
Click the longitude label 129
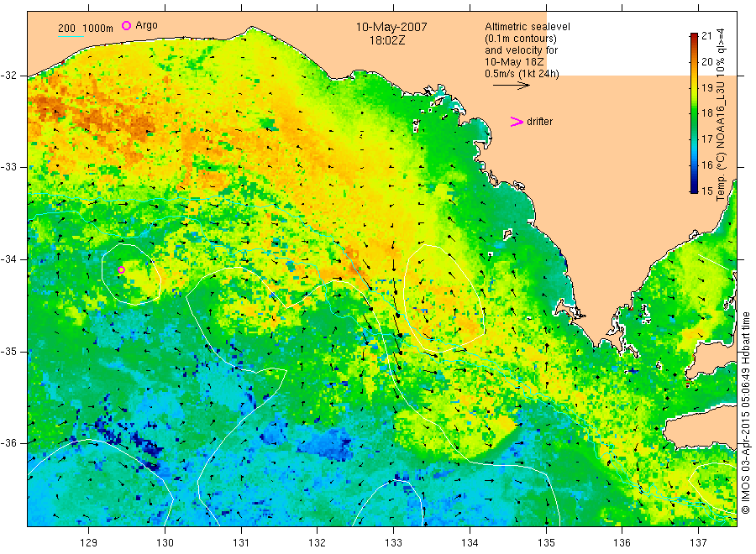89,543
